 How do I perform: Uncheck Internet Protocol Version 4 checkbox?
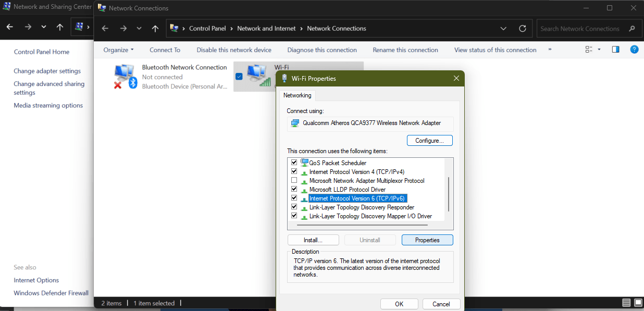coord(294,171)
